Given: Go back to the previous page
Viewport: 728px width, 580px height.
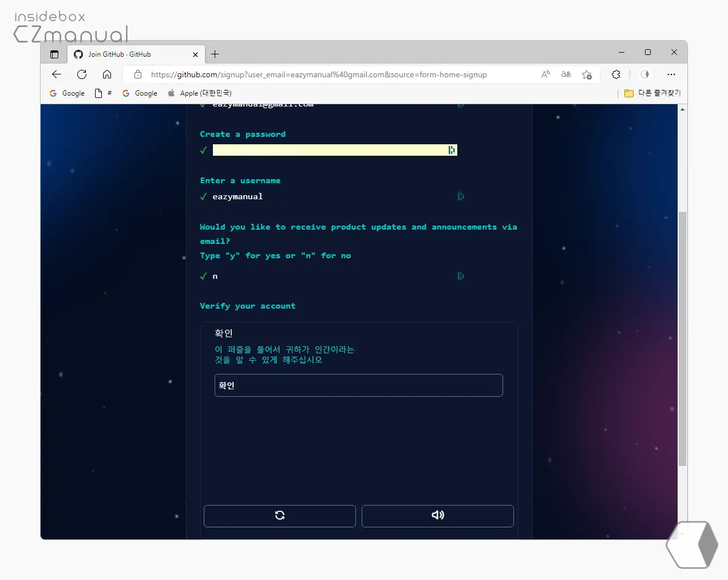Looking at the screenshot, I should click(x=56, y=74).
